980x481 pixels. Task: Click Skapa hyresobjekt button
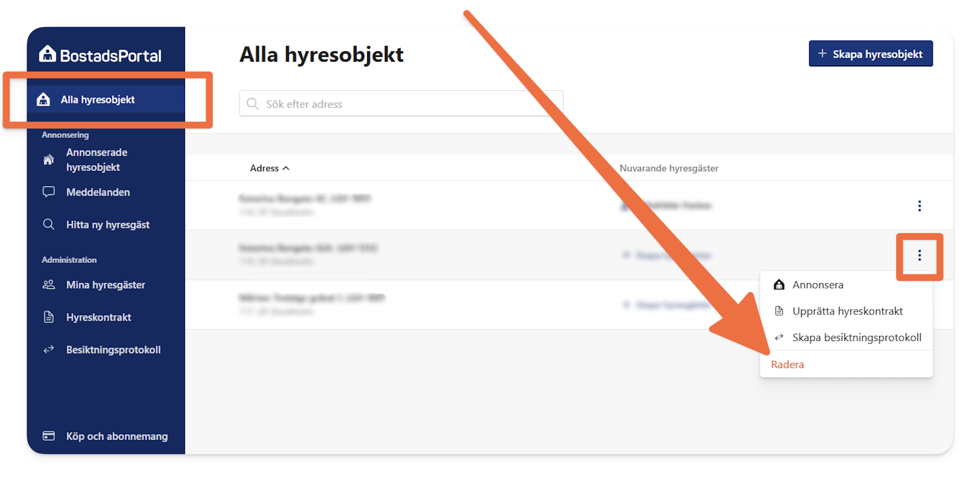pyautogui.click(x=870, y=54)
